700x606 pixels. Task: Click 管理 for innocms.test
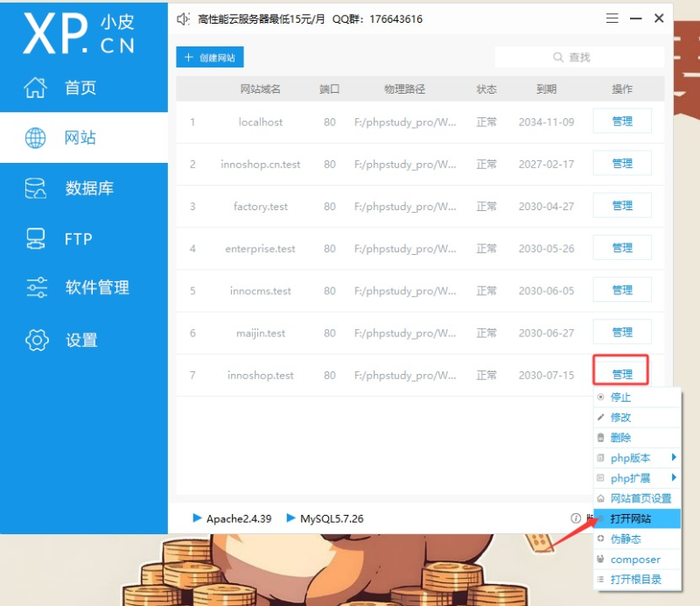pyautogui.click(x=622, y=290)
